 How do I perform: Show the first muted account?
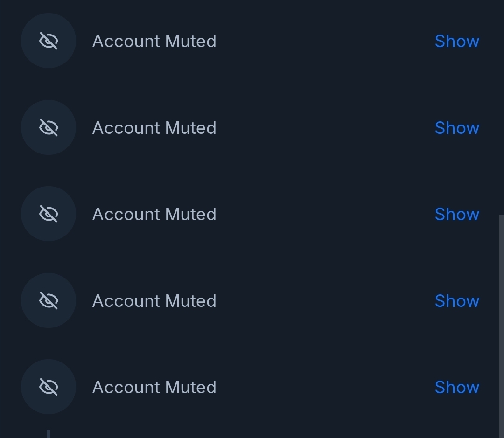click(x=456, y=41)
